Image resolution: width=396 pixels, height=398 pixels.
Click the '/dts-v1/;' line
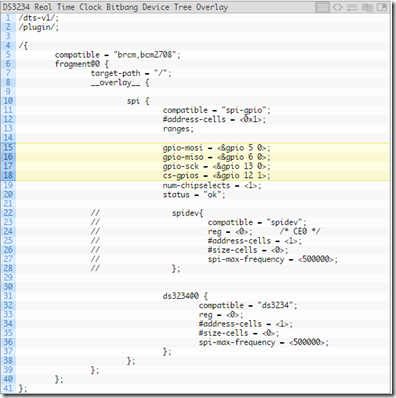(38, 18)
